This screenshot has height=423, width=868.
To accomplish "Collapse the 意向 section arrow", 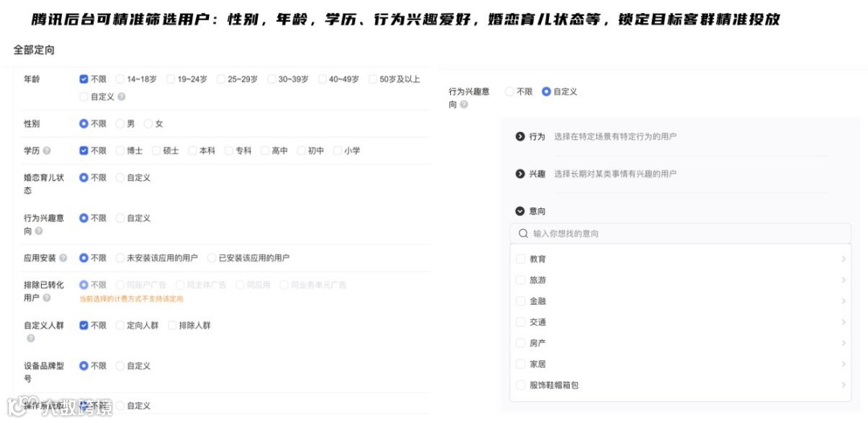I will click(x=520, y=211).
